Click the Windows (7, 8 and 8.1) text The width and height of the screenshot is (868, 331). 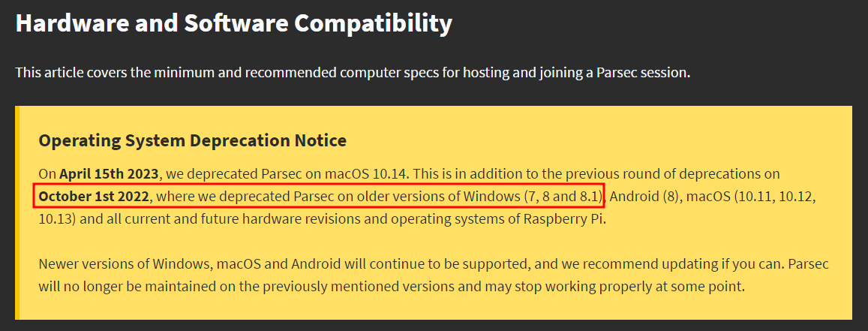pyautogui.click(x=533, y=197)
